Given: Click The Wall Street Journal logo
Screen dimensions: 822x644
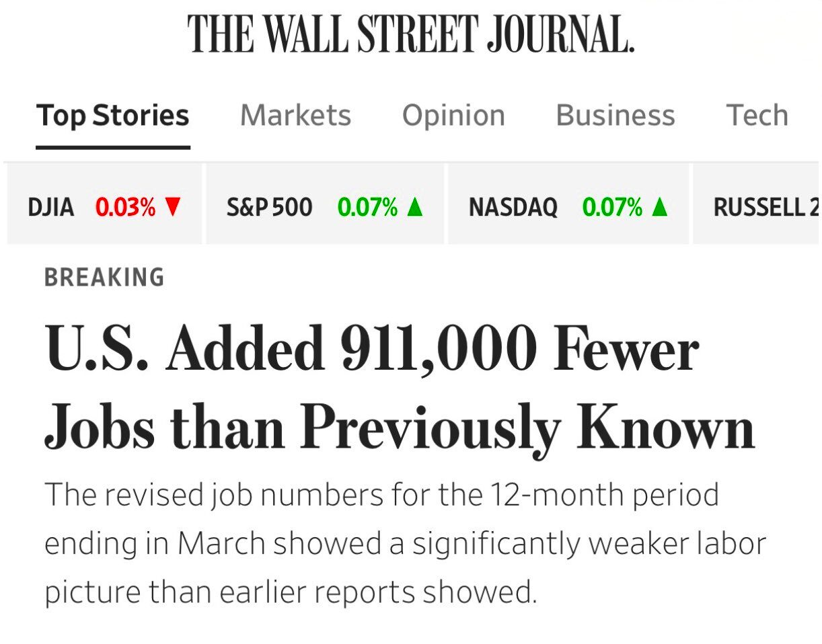Looking at the screenshot, I should [411, 34].
